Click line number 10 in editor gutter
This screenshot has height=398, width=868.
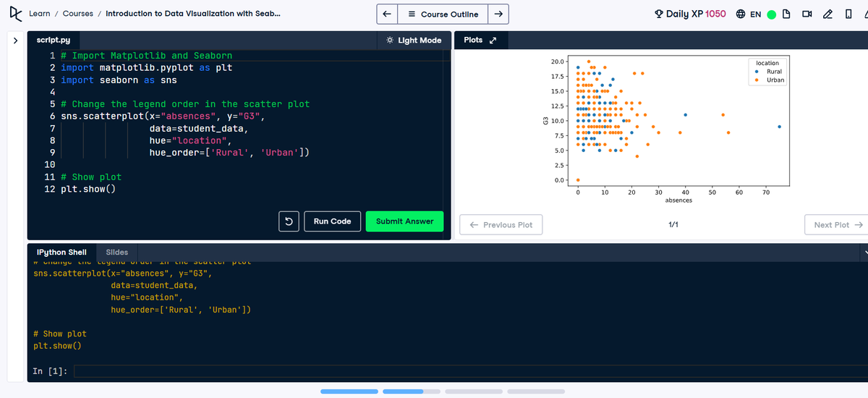50,165
